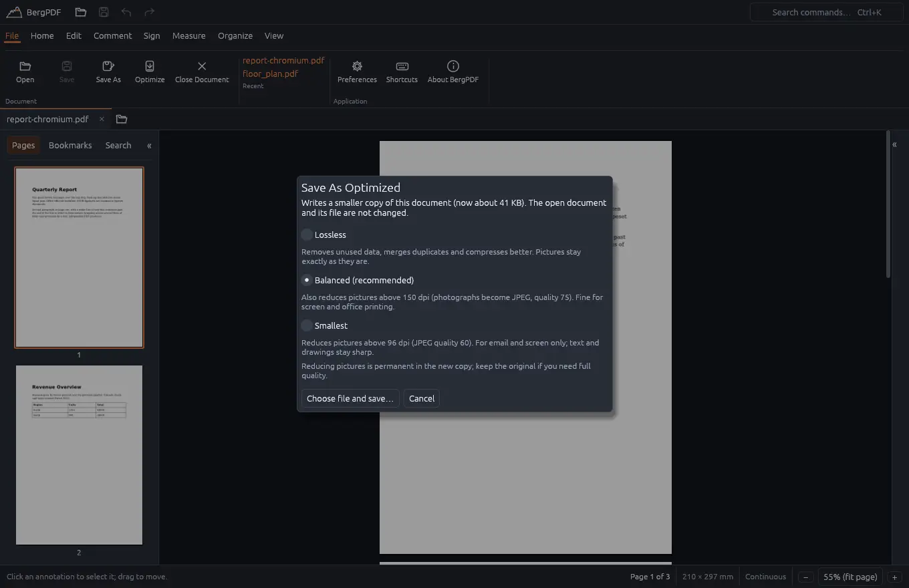
Task: Open the Continuous view mode selector
Action: (765, 577)
